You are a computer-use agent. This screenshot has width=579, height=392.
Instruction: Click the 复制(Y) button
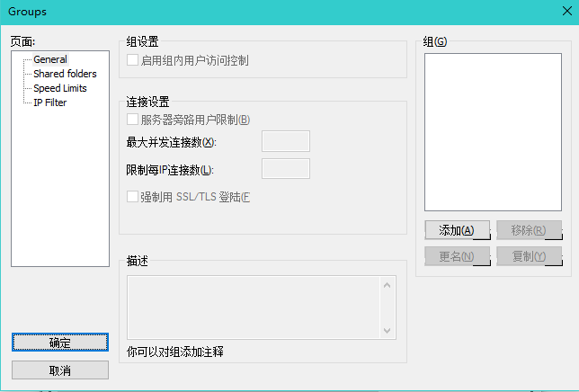(x=529, y=256)
